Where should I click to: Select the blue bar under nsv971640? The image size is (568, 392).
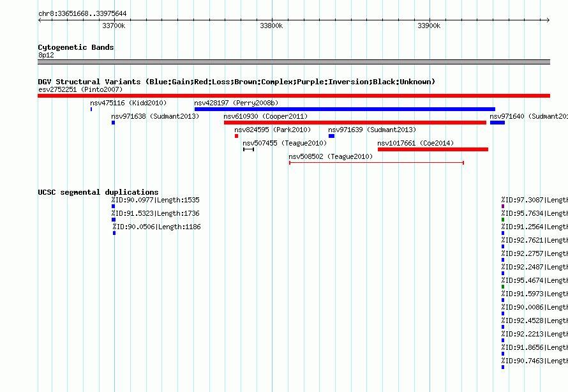(497, 123)
